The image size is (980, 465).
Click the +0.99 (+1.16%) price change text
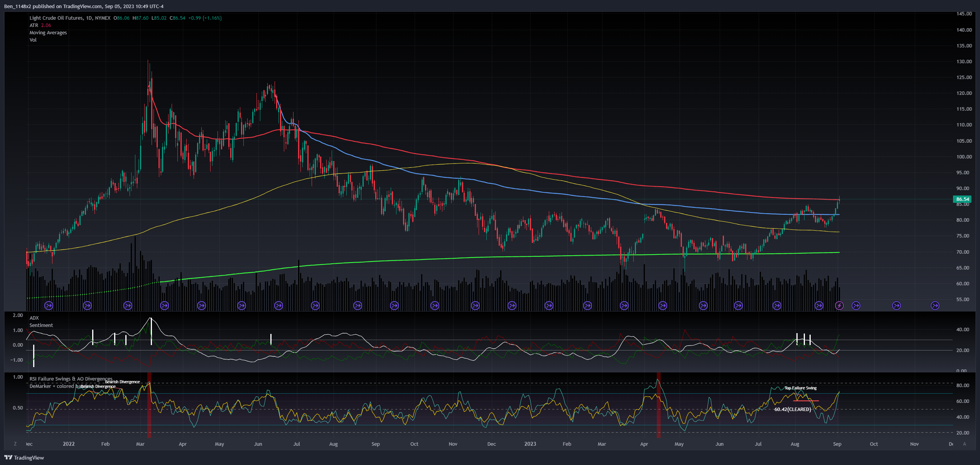tap(205, 18)
